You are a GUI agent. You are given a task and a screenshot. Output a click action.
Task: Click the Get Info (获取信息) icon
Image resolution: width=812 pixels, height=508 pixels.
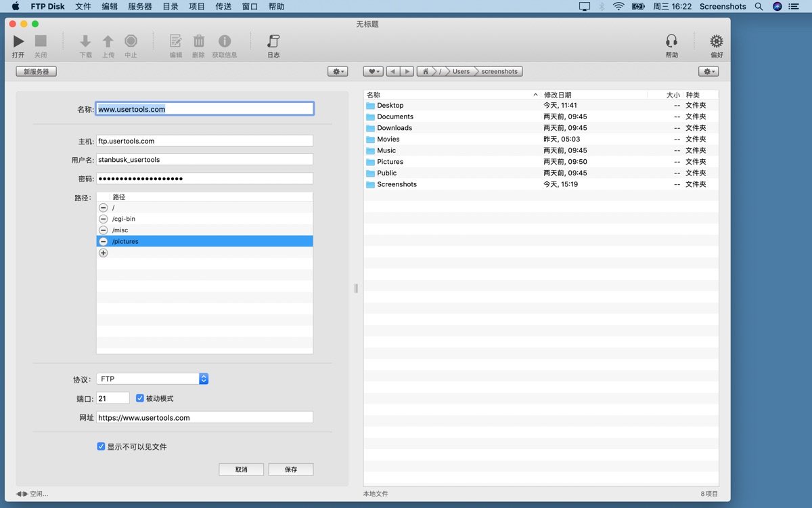[x=224, y=42]
